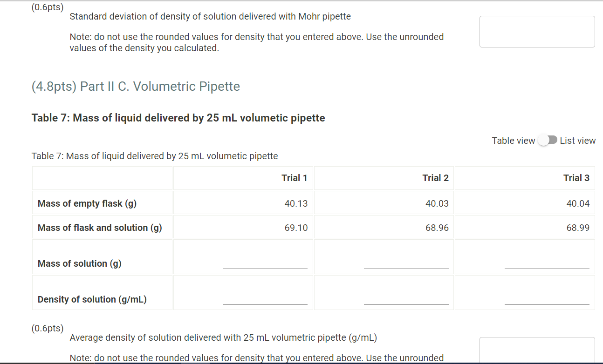The width and height of the screenshot is (603, 364).
Task: Select the Trial 3 column header
Action: click(x=576, y=178)
